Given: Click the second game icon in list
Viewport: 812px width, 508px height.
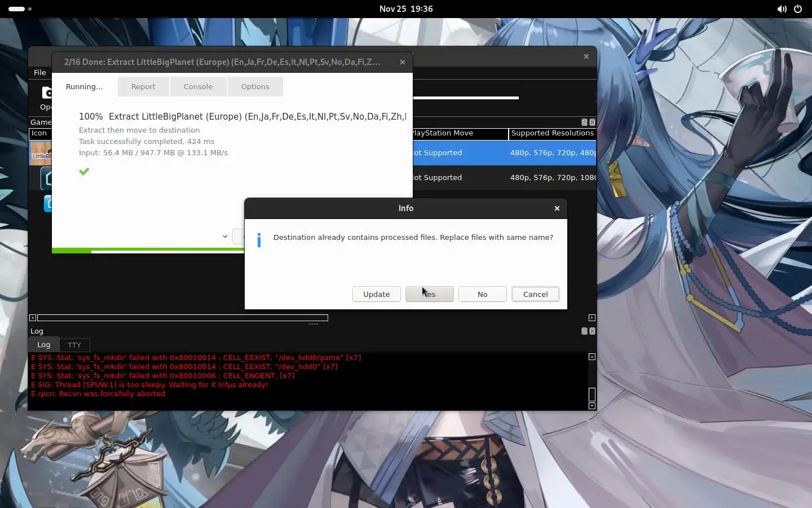Looking at the screenshot, I should coord(46,178).
